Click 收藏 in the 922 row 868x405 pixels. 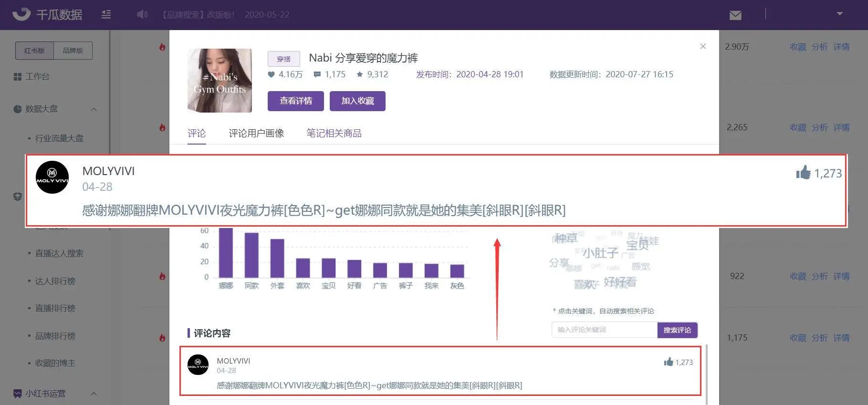[x=798, y=276]
